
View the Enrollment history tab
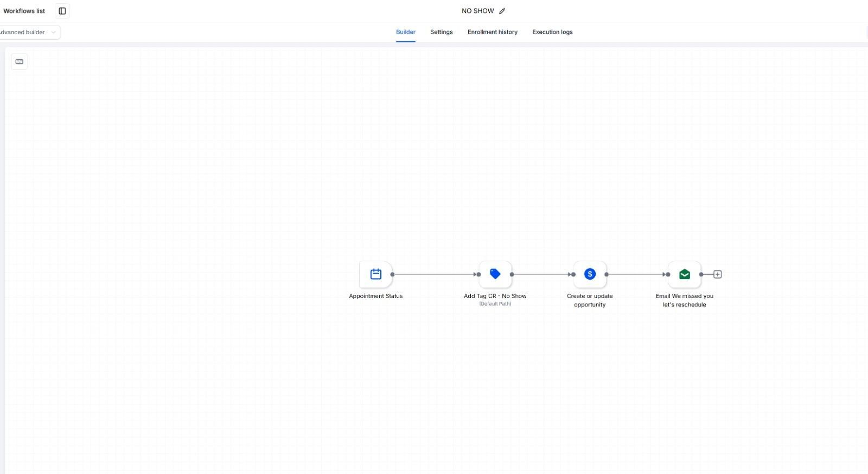click(493, 32)
